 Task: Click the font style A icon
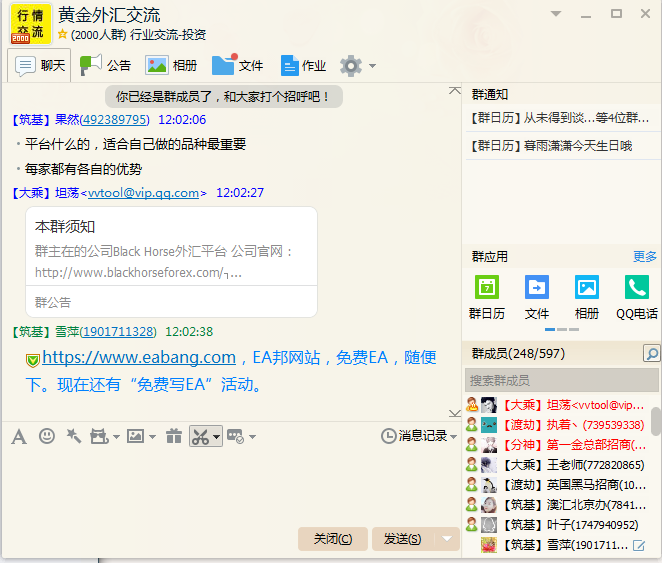[x=19, y=436]
